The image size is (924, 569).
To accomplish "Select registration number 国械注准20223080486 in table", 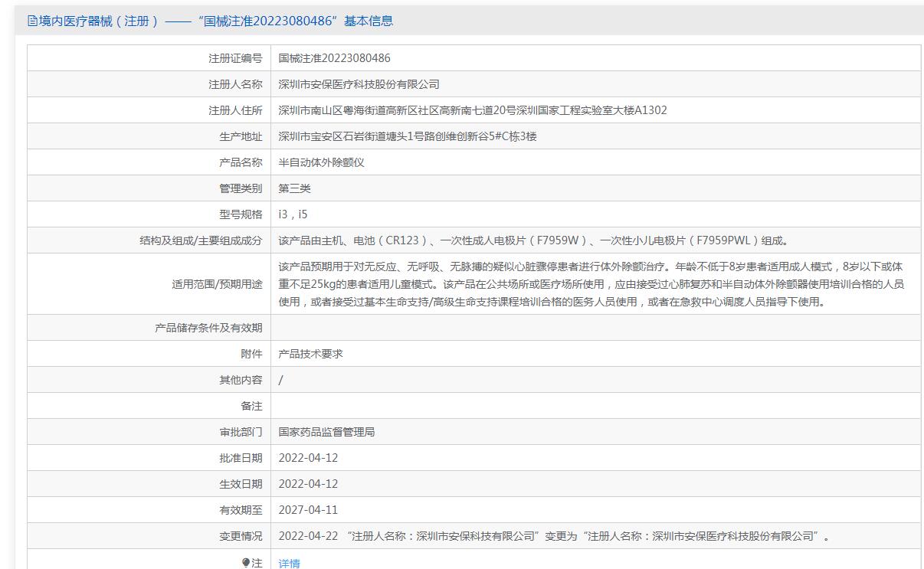I will [x=334, y=58].
